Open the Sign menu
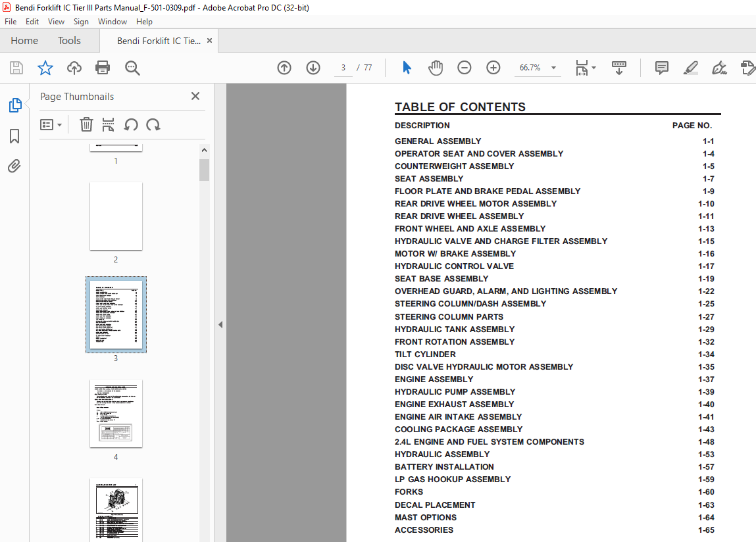The height and width of the screenshot is (542, 756). [81, 22]
